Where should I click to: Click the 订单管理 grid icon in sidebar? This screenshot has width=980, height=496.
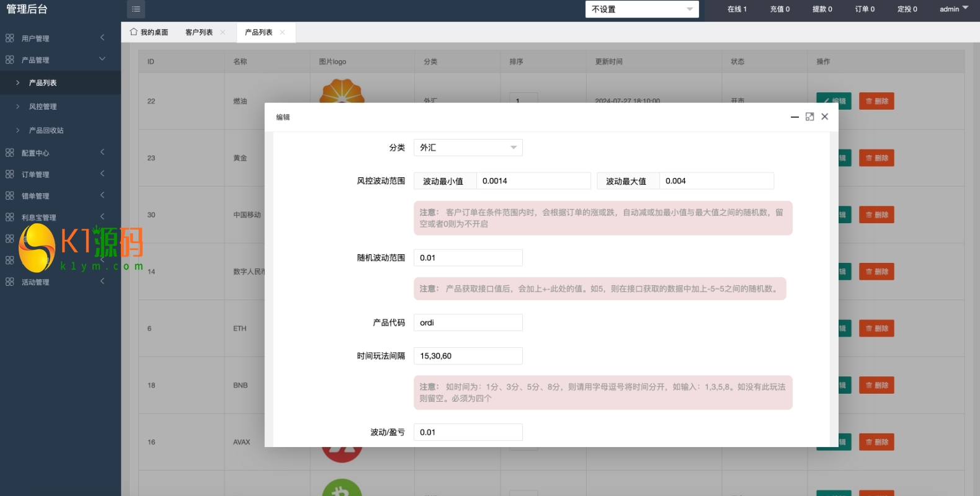[x=9, y=174]
